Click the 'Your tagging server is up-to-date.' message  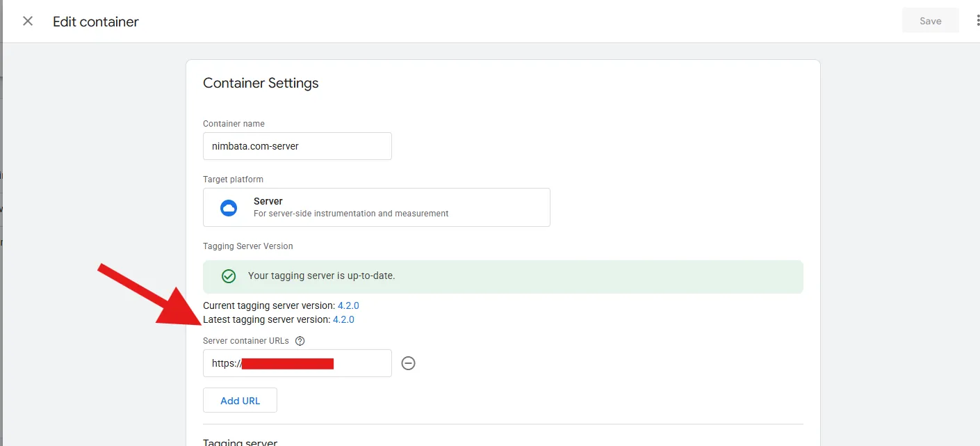[322, 276]
